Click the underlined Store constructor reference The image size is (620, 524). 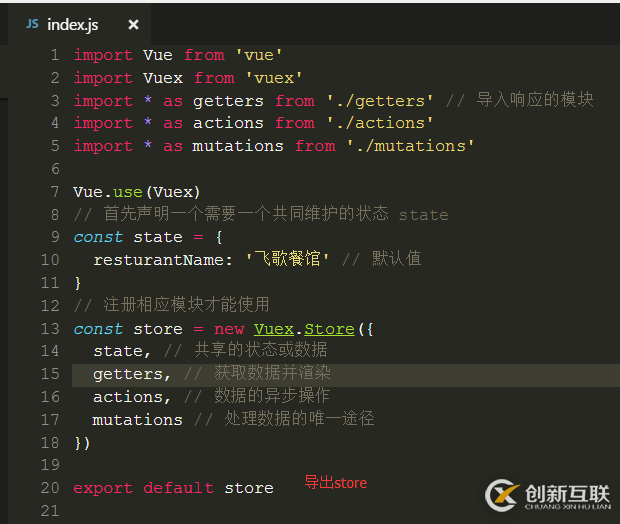coord(329,329)
